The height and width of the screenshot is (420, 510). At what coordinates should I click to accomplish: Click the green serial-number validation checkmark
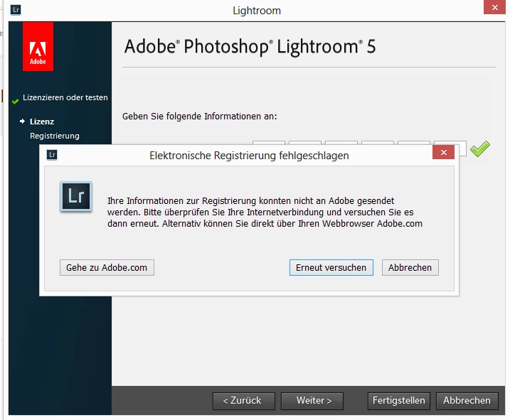click(x=480, y=149)
